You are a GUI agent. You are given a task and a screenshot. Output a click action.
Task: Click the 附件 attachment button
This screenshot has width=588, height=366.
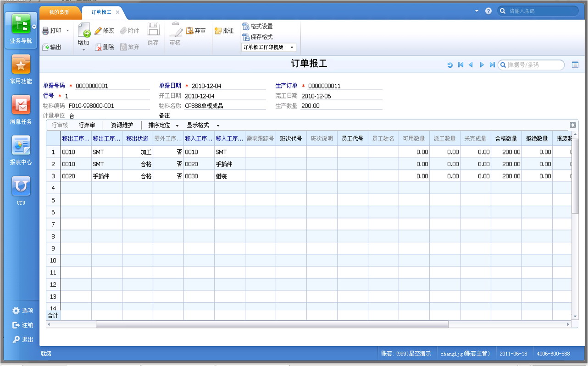[x=130, y=31]
